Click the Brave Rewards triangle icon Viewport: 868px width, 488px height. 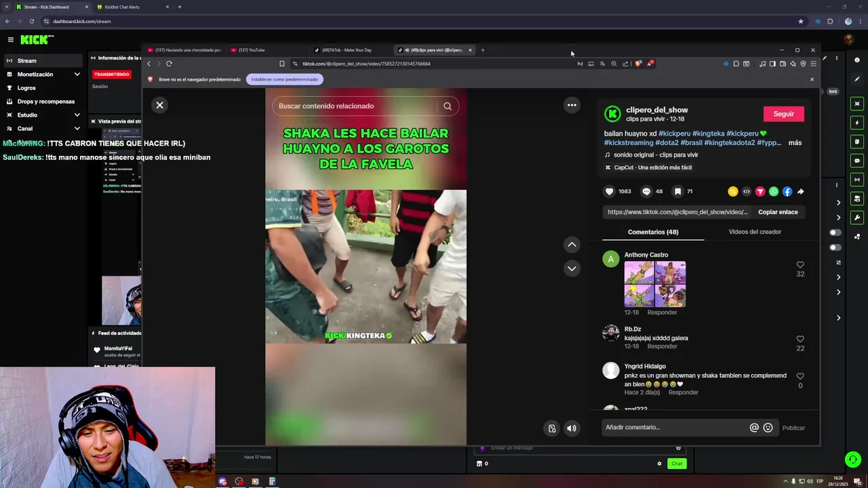pyautogui.click(x=649, y=64)
